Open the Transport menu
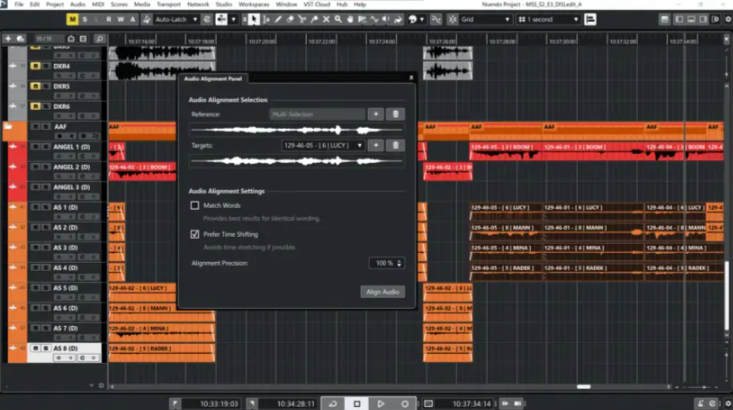This screenshot has height=410, width=733. point(170,4)
